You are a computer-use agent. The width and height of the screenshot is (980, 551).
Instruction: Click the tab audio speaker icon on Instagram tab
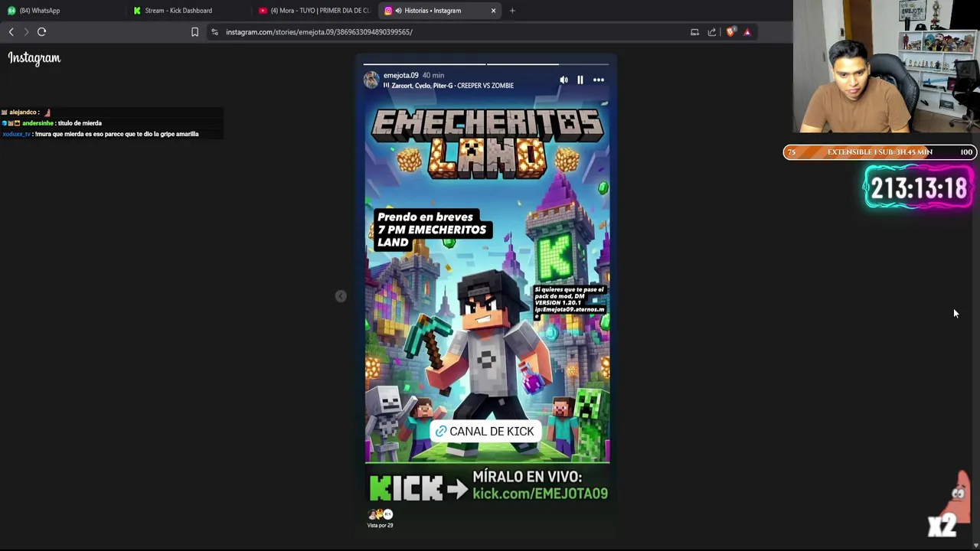pyautogui.click(x=398, y=11)
